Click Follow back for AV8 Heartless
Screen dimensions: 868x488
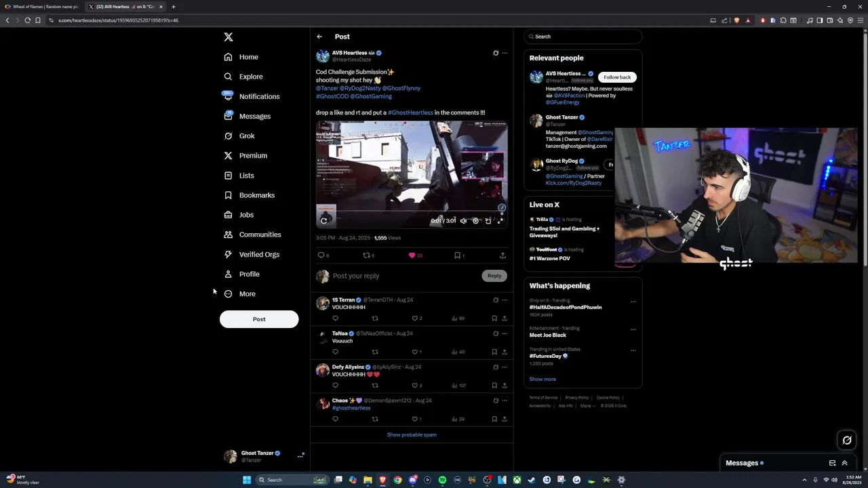pyautogui.click(x=617, y=77)
